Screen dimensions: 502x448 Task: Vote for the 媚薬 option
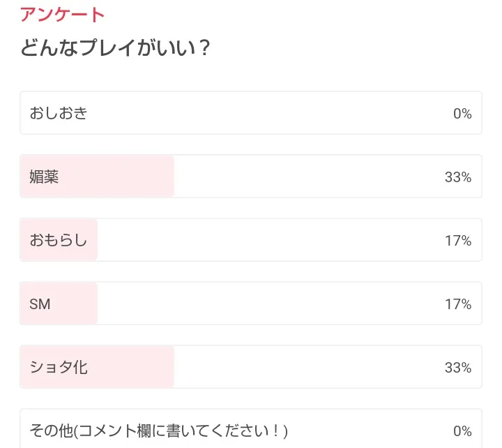tap(44, 177)
